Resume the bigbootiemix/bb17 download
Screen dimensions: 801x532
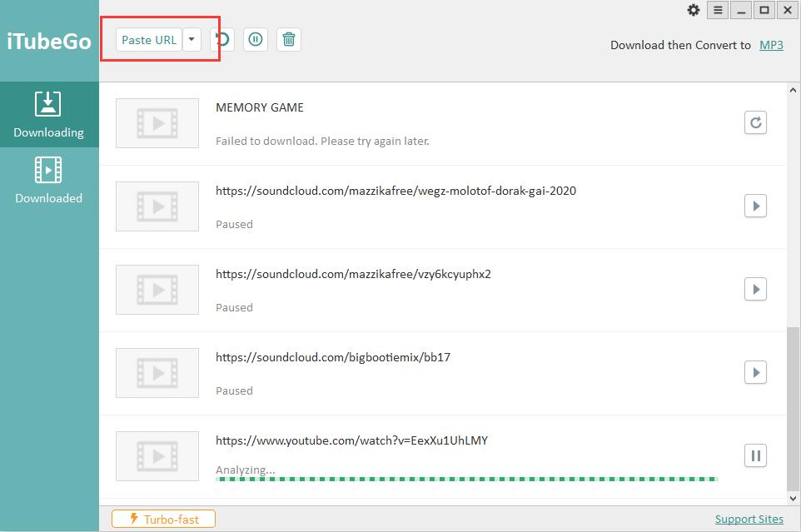(x=755, y=372)
